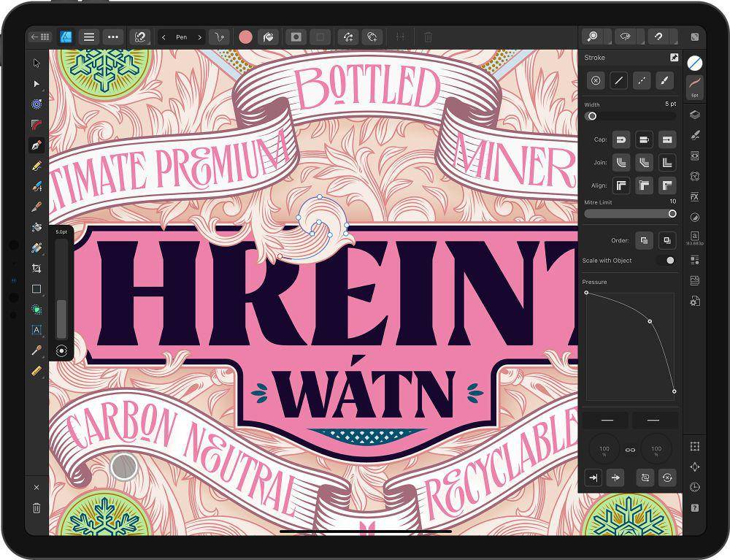Adjust the stroke Width slider knob
The width and height of the screenshot is (730, 560).
click(x=592, y=116)
